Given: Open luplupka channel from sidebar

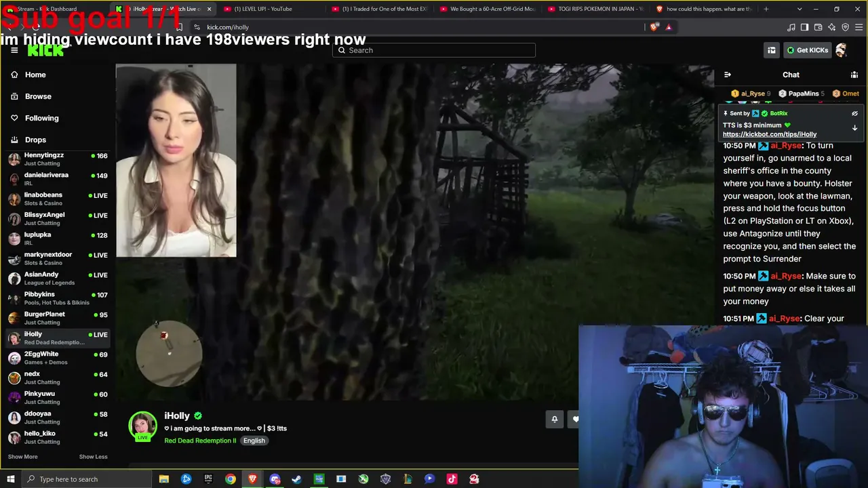Looking at the screenshot, I should coord(58,239).
